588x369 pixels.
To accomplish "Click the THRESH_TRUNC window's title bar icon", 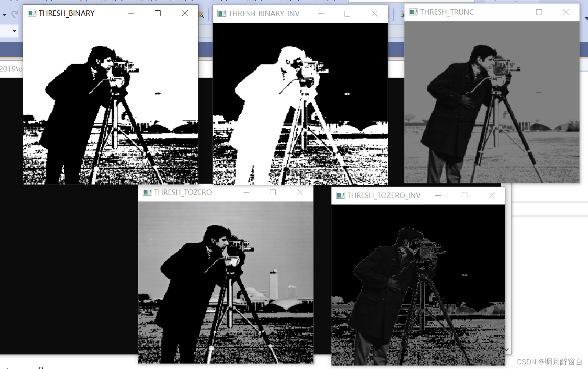I will 413,12.
